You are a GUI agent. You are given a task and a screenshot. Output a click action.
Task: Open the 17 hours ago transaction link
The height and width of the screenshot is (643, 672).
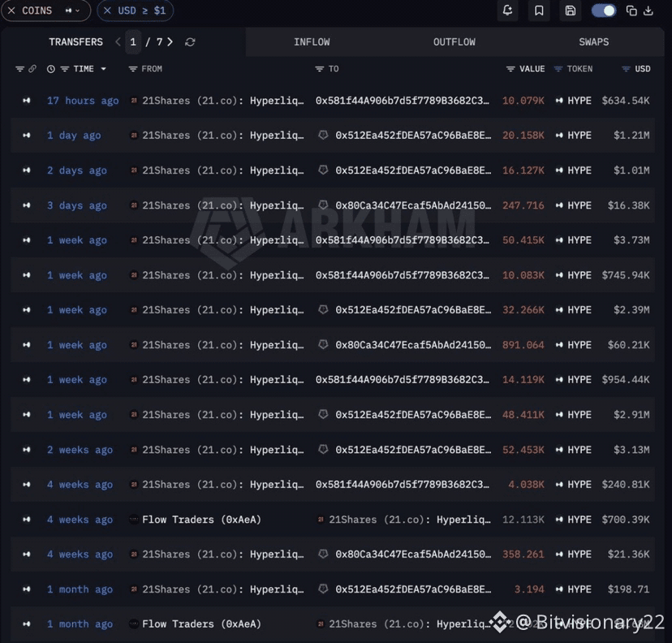(83, 101)
